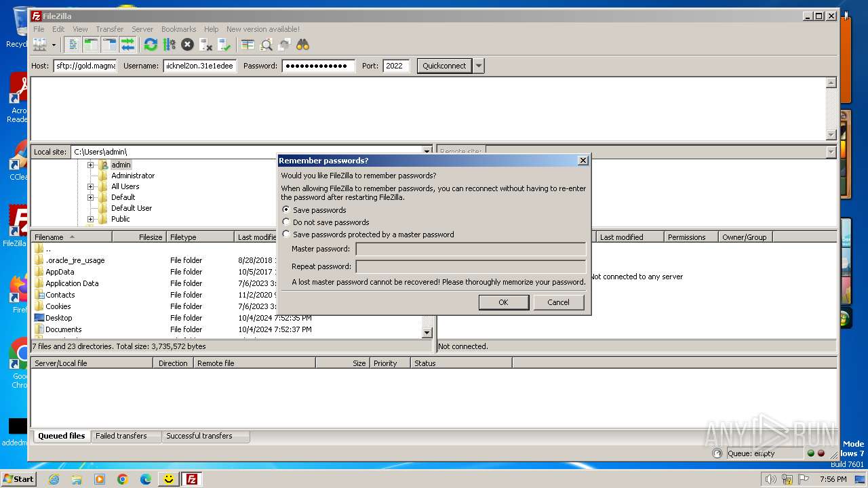868x488 pixels.
Task: Open the Help menu
Action: (212, 29)
